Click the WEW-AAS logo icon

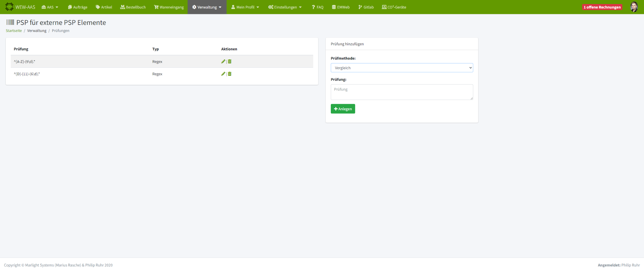click(x=9, y=7)
